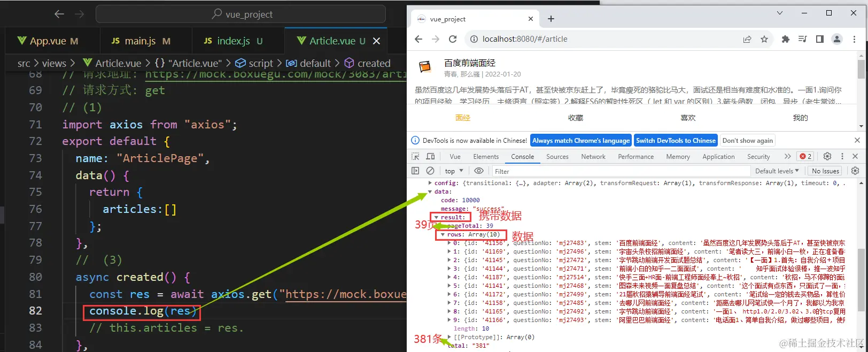
Task: Open the 'top' JavaScript context dropdown
Action: [x=454, y=171]
